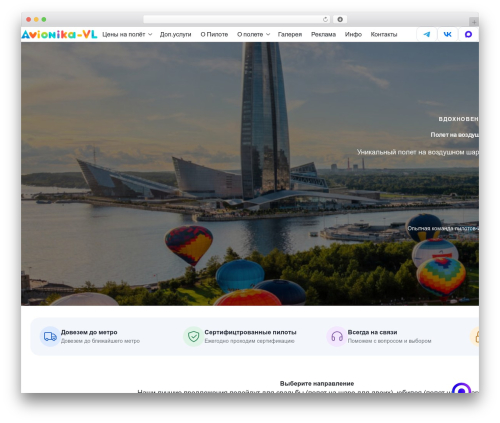Open Доп.услуги menu item

175,34
